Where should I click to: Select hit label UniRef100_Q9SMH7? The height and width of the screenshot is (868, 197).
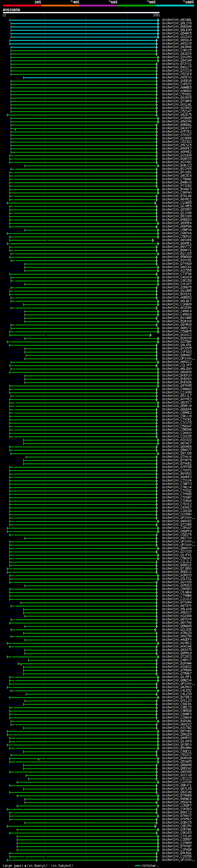(177, 210)
